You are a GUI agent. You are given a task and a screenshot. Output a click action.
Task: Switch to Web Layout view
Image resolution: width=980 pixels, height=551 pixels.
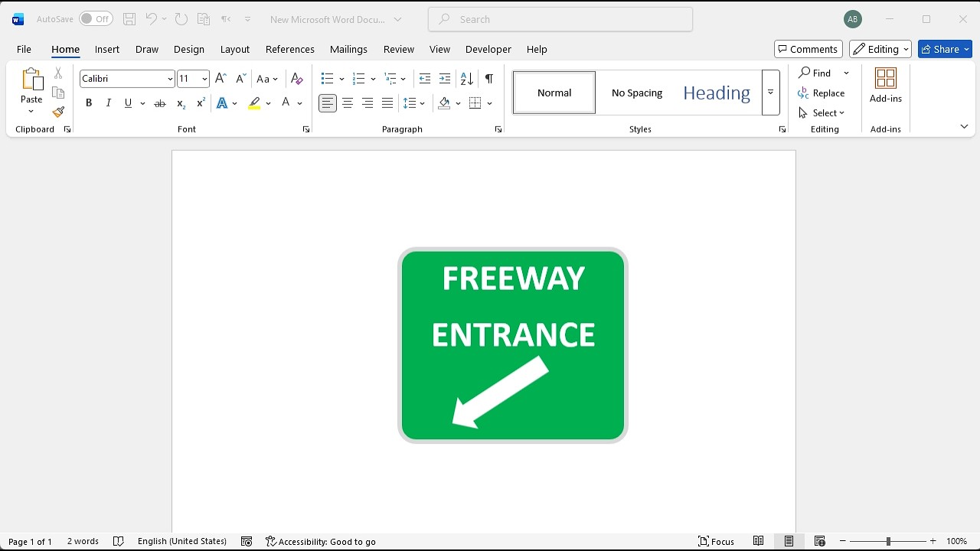click(x=819, y=541)
